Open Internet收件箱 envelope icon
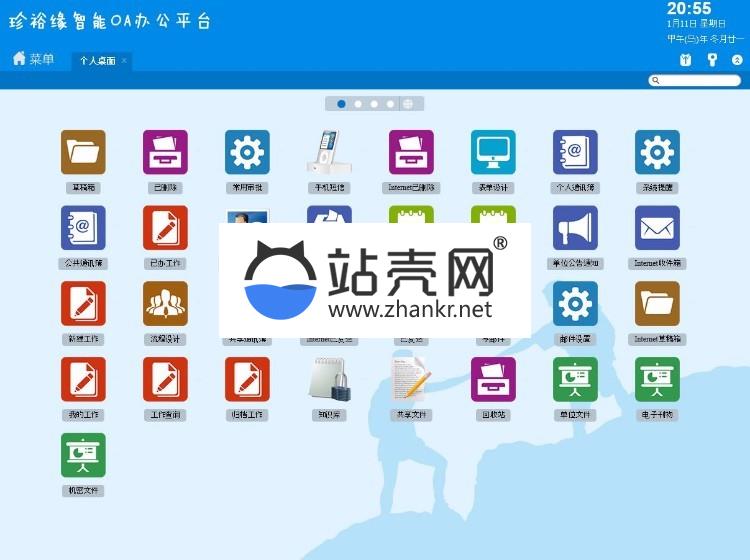Screen dimensions: 750x560 click(657, 228)
